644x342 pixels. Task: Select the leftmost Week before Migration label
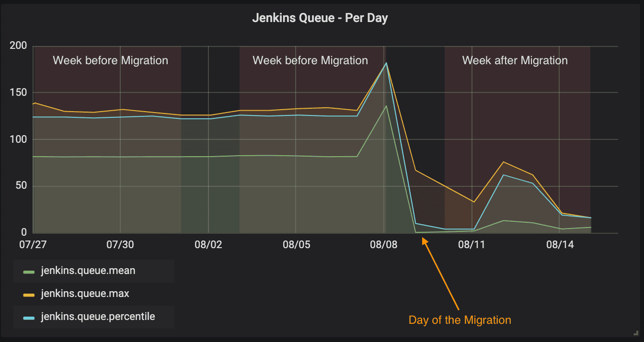coord(110,61)
